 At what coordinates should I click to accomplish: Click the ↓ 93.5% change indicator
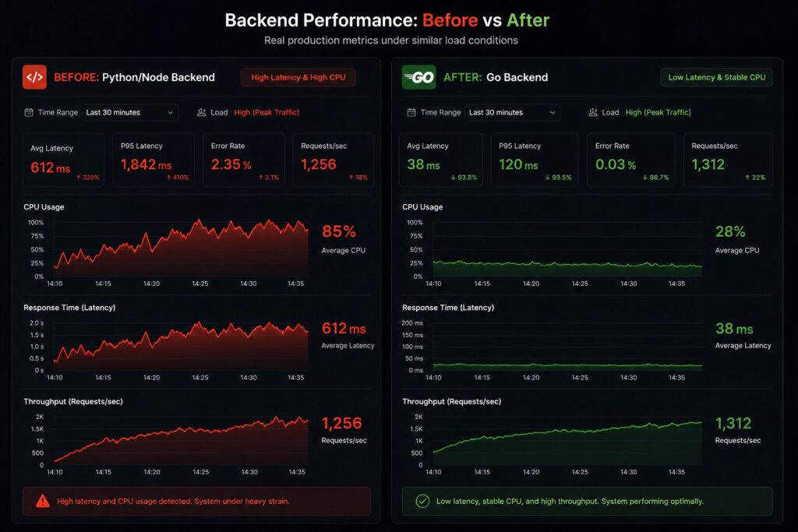coord(558,178)
